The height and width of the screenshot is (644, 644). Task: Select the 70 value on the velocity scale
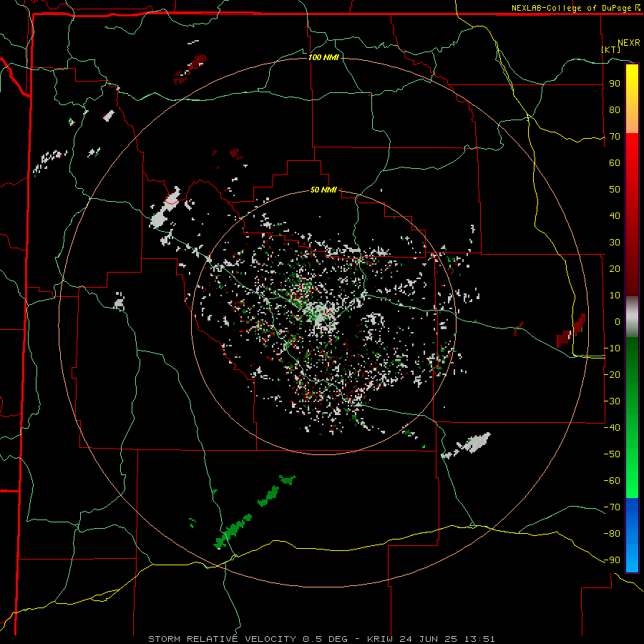[x=615, y=137]
